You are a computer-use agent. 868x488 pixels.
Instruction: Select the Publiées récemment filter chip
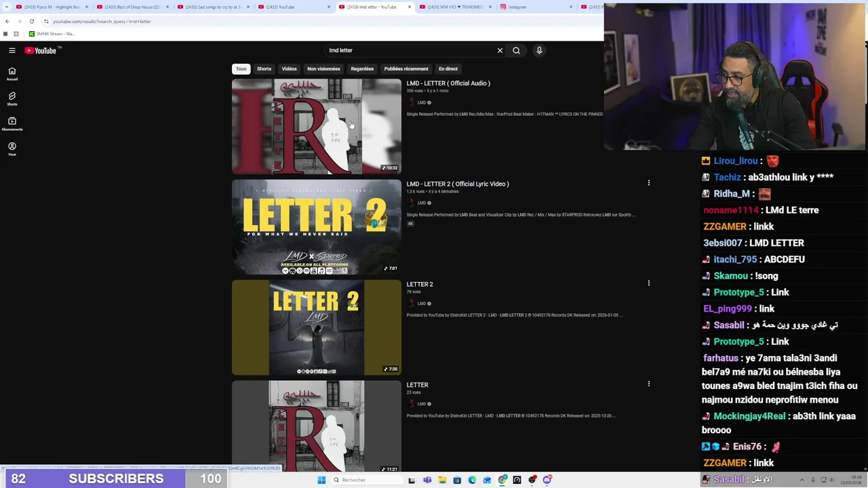tap(406, 68)
